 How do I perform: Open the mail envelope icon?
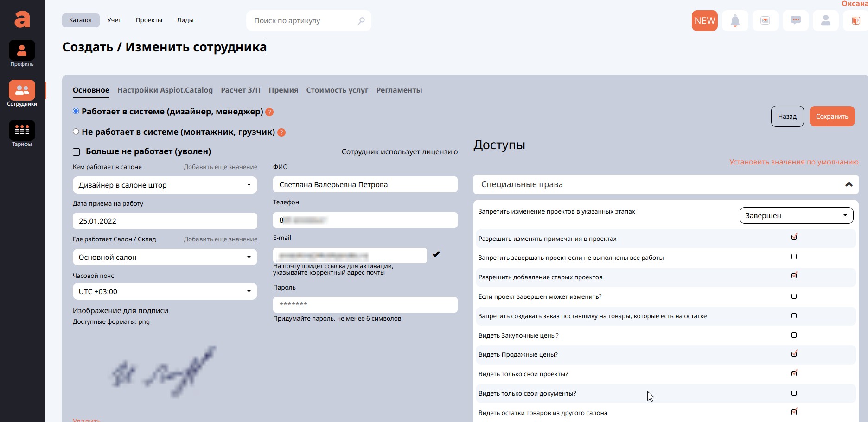pos(765,21)
